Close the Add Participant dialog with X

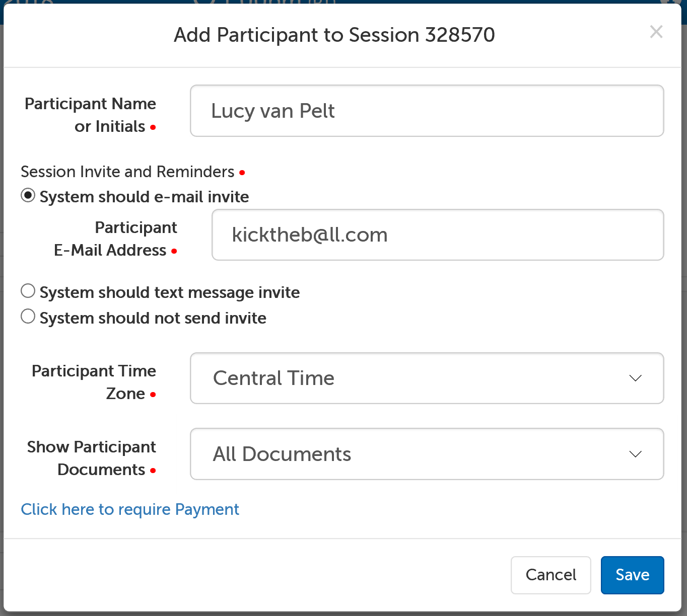[656, 32]
